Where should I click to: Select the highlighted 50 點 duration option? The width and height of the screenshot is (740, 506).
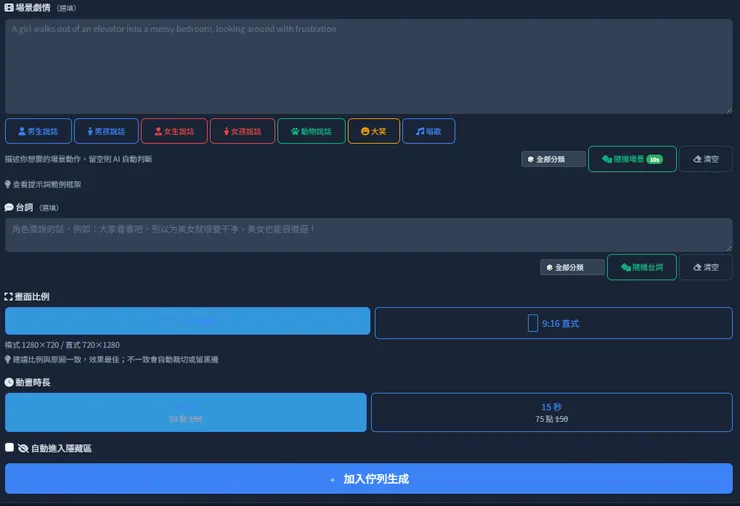185,412
